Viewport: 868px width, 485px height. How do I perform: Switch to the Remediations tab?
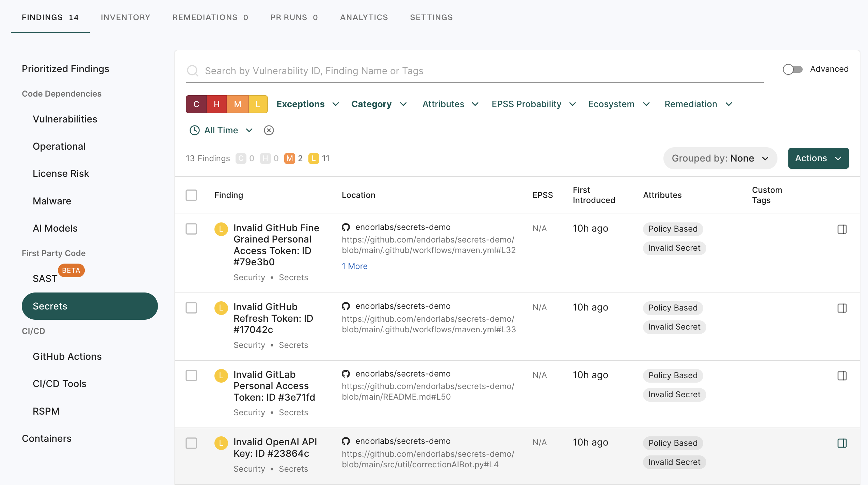[210, 17]
